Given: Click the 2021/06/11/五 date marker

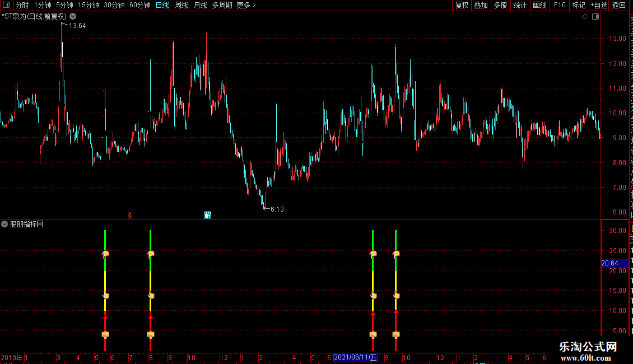Looking at the screenshot, I should [x=355, y=357].
